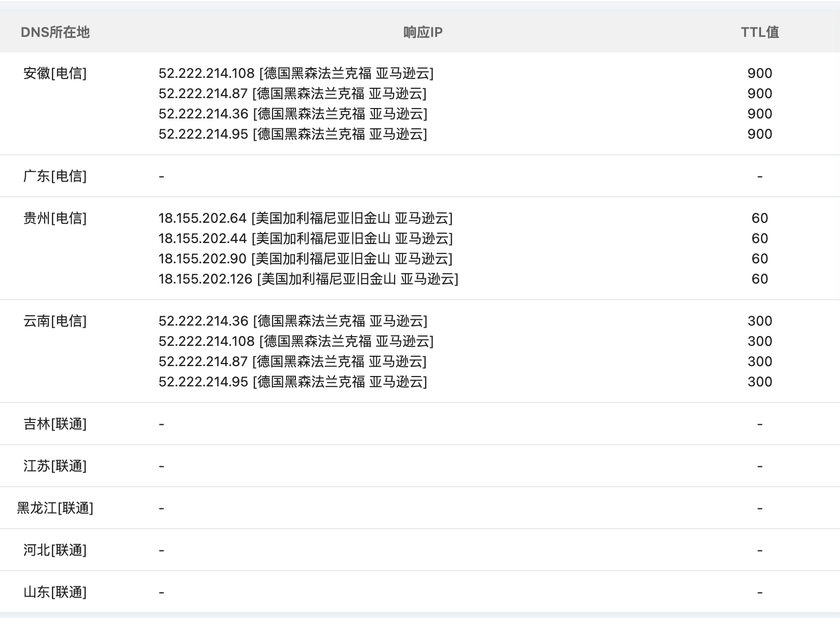Select the 云南[电信] location label
The height and width of the screenshot is (618, 840).
click(55, 321)
